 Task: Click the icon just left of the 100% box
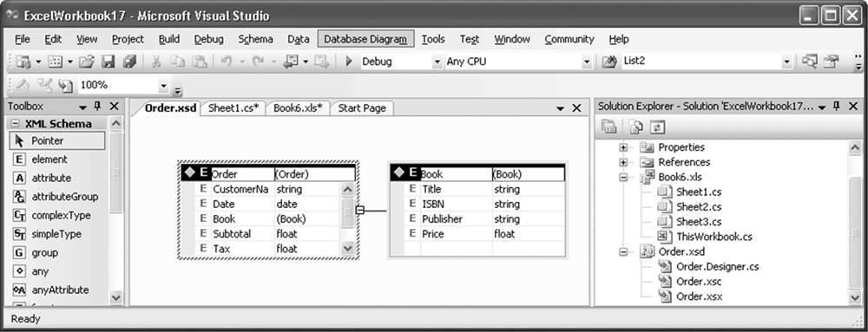tap(65, 85)
